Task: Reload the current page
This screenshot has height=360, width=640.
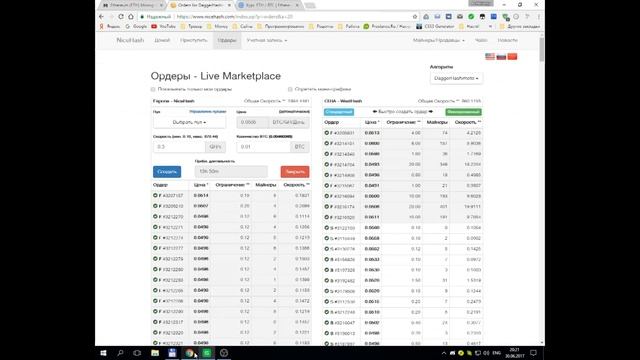Action: pos(121,17)
